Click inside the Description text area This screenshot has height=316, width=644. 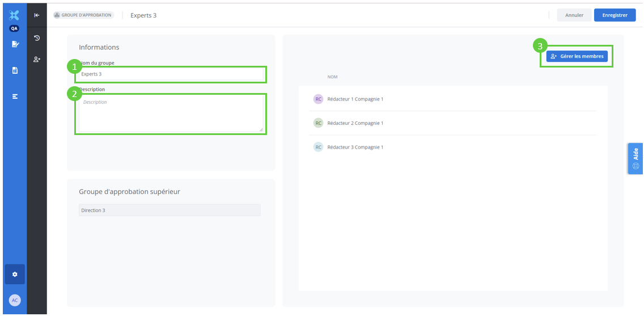(170, 115)
